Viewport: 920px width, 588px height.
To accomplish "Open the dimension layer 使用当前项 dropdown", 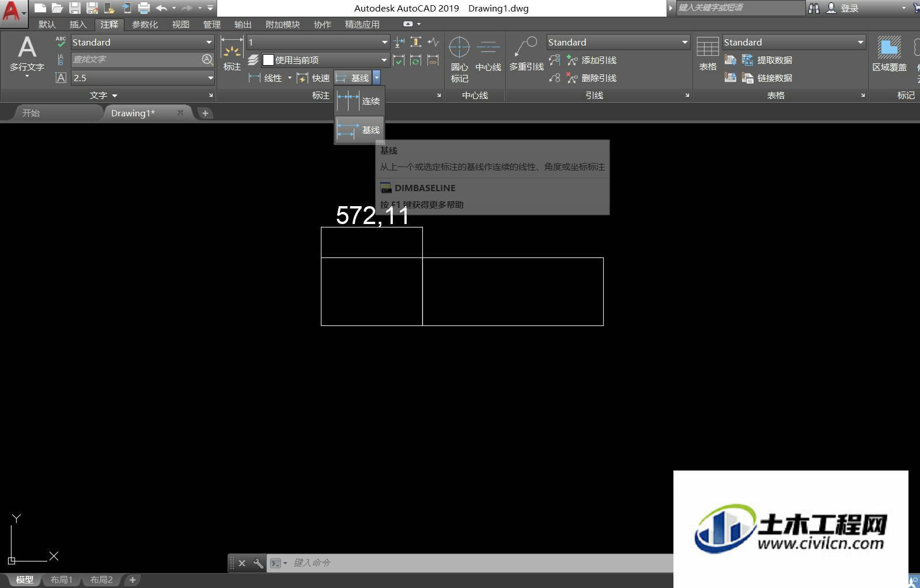I will point(384,60).
